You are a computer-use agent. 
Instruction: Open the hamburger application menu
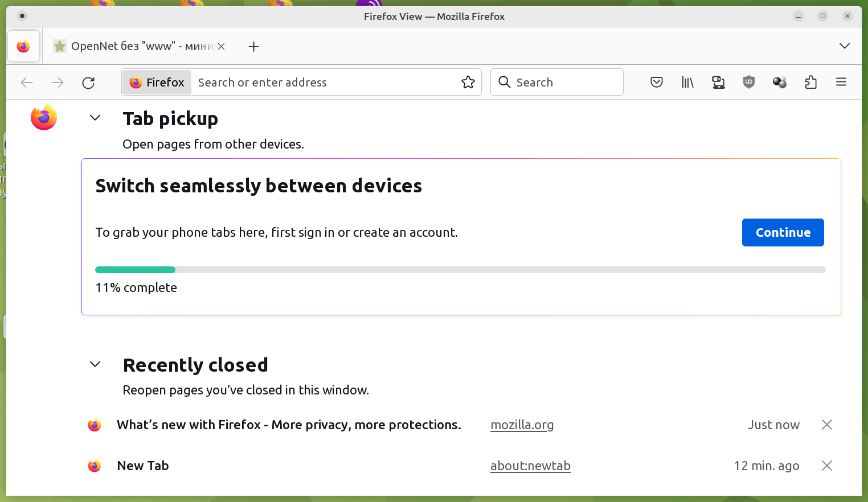[841, 83]
